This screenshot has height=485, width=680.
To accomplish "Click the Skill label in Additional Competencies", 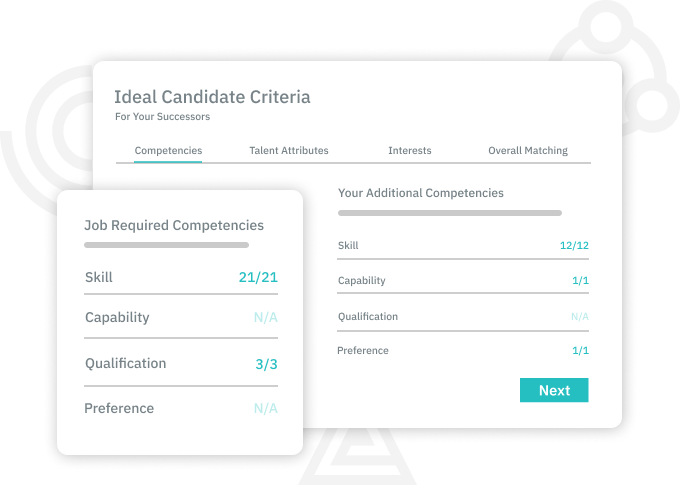I will 348,246.
